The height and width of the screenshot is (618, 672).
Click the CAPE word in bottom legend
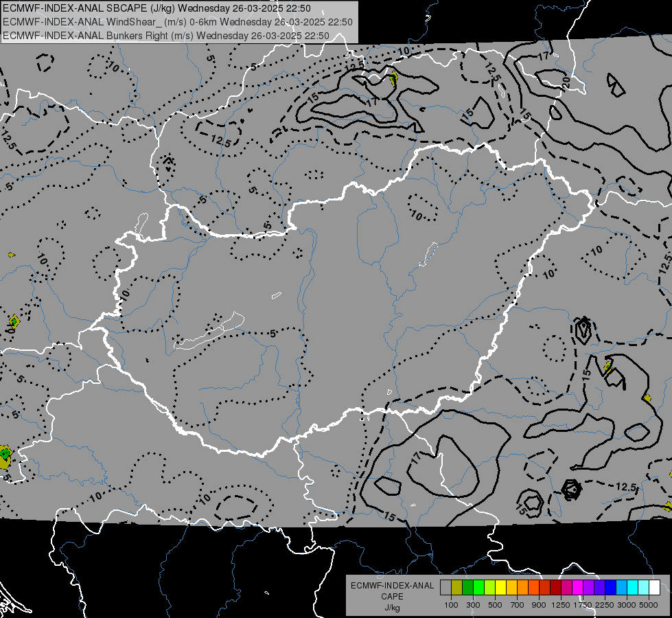[392, 597]
